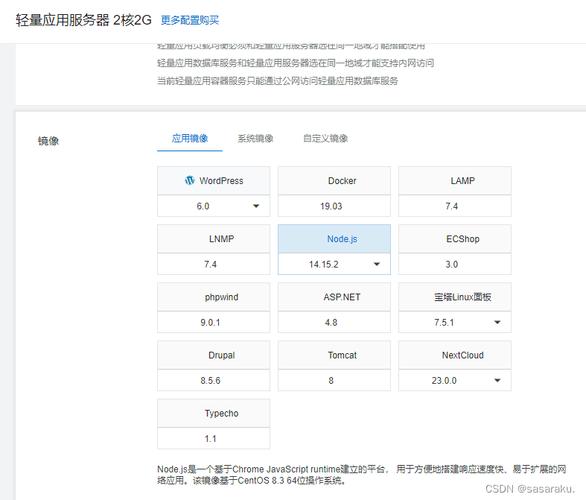Click the ASP.NET 4.8 version field
Image resolution: width=586 pixels, height=500 pixels.
point(334,322)
